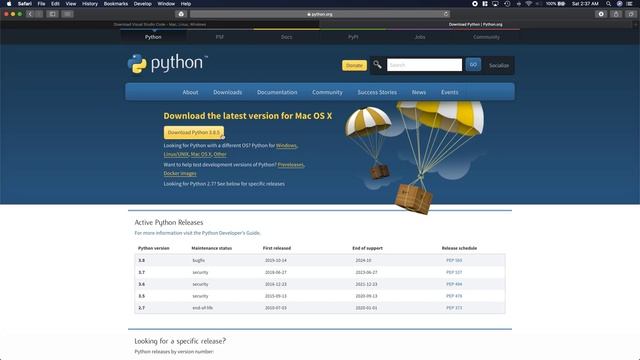Screen dimensions: 640x360
Task: Open the Develop menu
Action: (x=142, y=4)
